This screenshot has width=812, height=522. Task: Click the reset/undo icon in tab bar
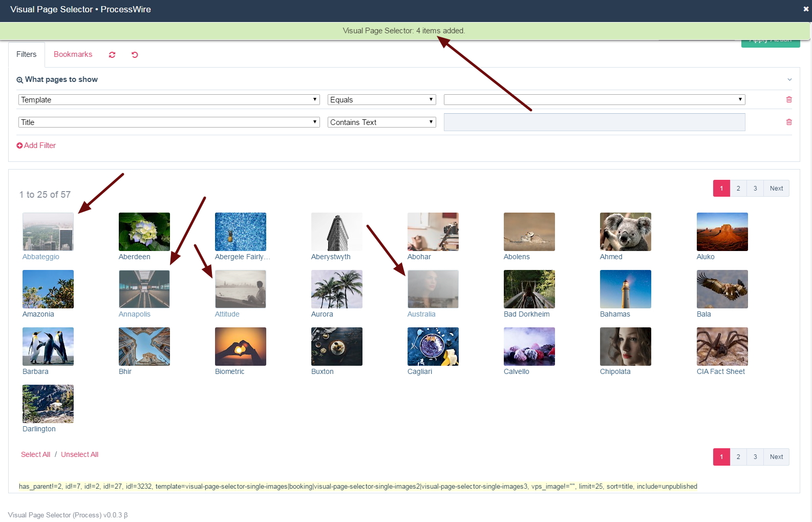click(135, 55)
